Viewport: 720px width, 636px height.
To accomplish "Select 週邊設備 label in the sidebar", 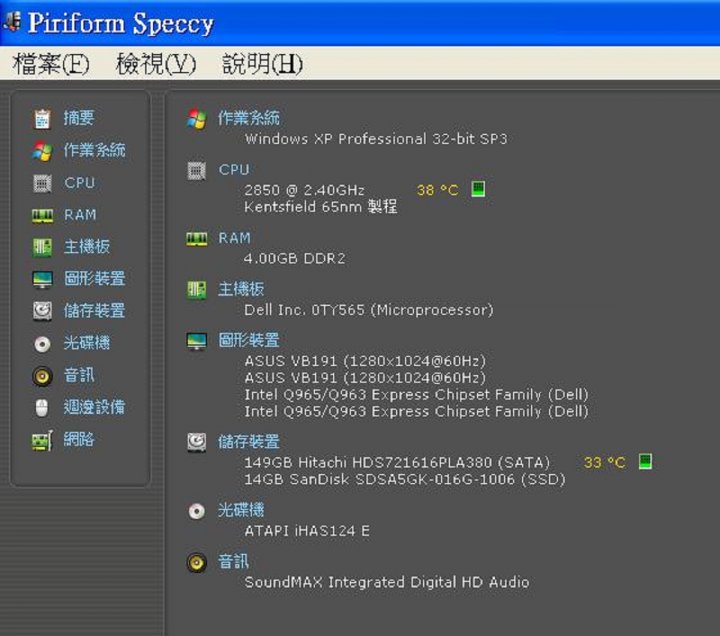I will (94, 407).
